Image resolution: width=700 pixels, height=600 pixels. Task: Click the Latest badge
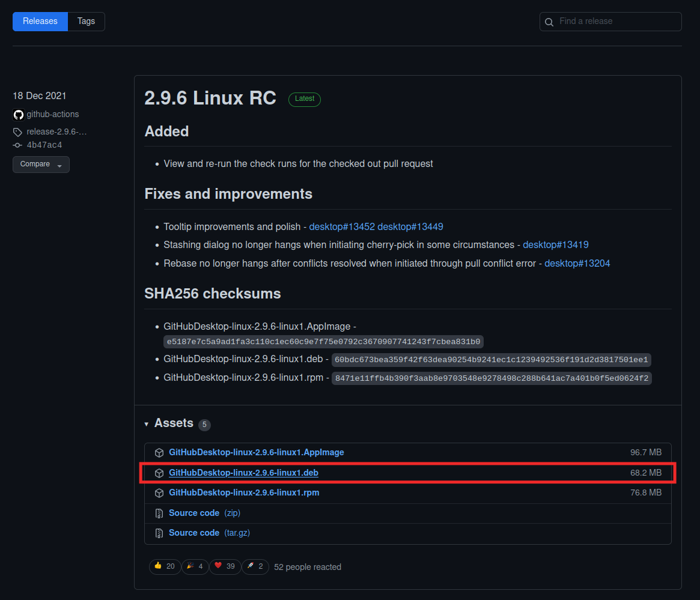(305, 99)
